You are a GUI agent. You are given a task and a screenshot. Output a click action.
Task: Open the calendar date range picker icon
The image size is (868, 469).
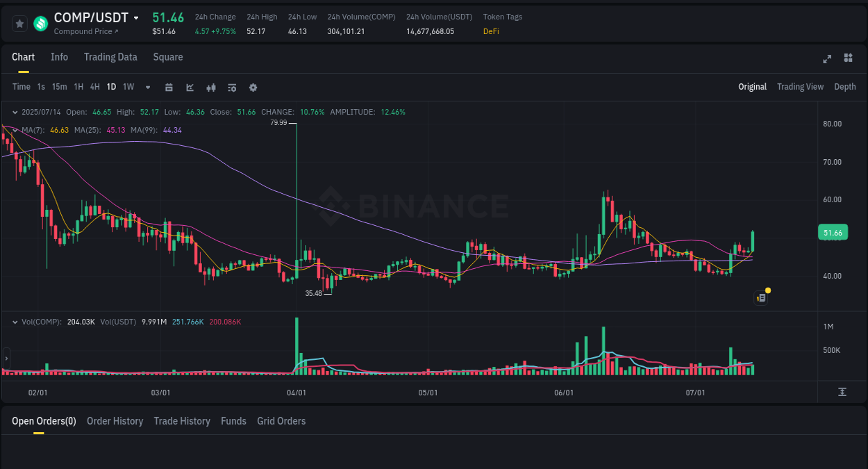(x=169, y=87)
